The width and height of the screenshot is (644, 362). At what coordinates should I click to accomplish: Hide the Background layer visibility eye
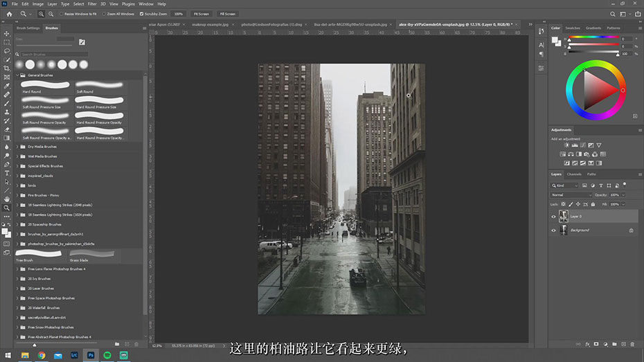tap(553, 230)
